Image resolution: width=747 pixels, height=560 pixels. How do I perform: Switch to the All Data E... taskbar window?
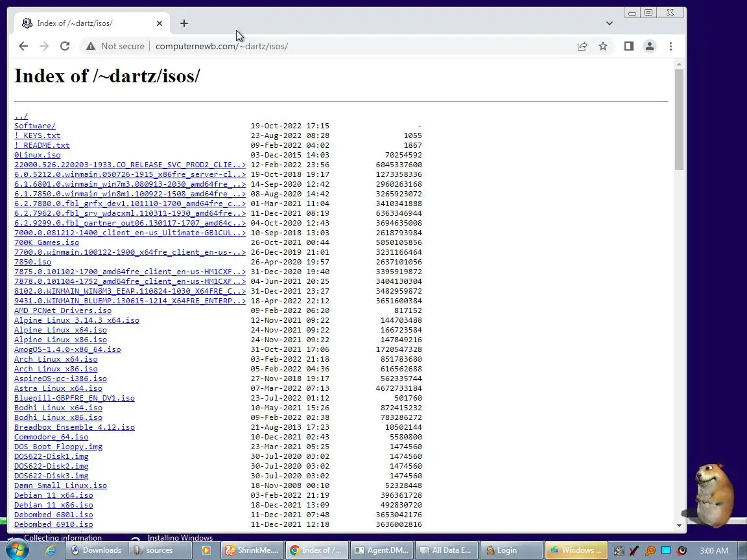tap(446, 550)
